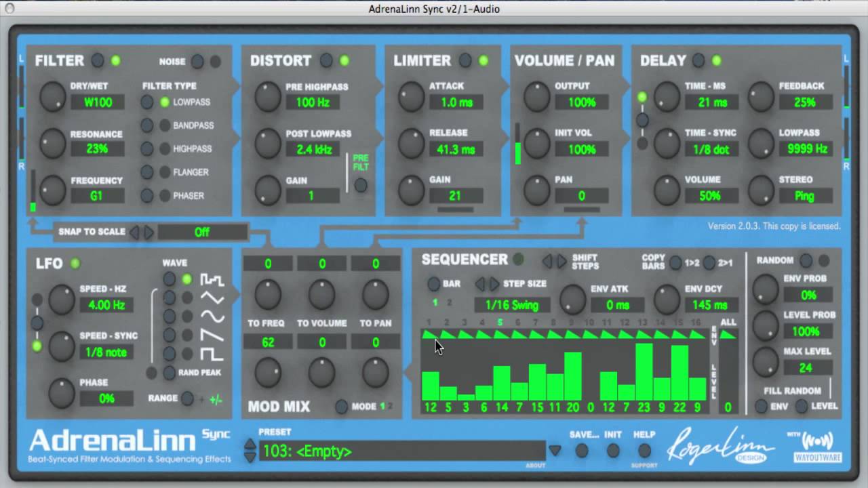Toggle the Limiter section enable button

pyautogui.click(x=465, y=60)
